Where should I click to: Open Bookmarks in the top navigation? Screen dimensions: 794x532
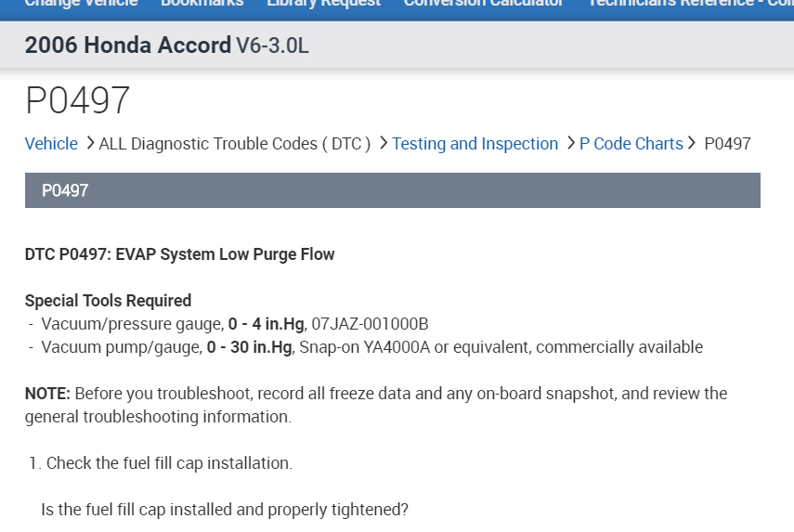pyautogui.click(x=202, y=3)
